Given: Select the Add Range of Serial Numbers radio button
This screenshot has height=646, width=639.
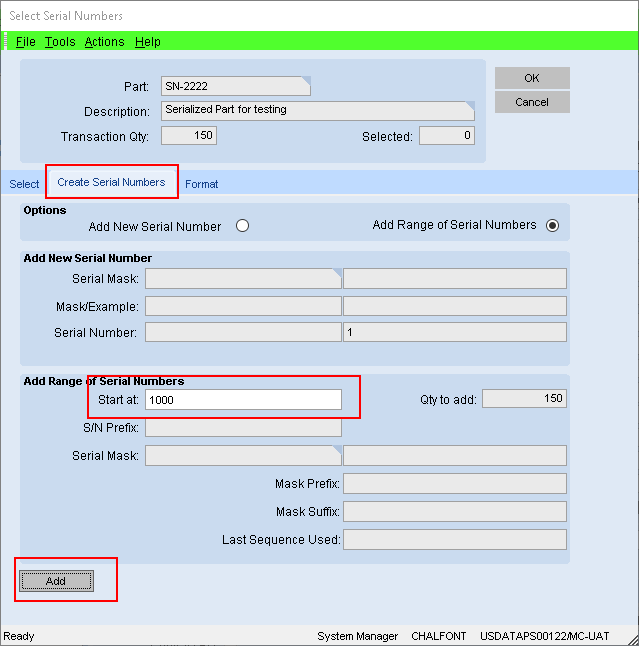Looking at the screenshot, I should click(552, 225).
